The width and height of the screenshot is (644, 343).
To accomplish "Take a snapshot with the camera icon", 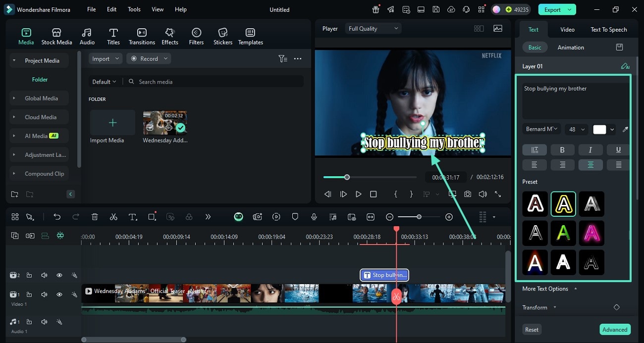I will point(468,194).
